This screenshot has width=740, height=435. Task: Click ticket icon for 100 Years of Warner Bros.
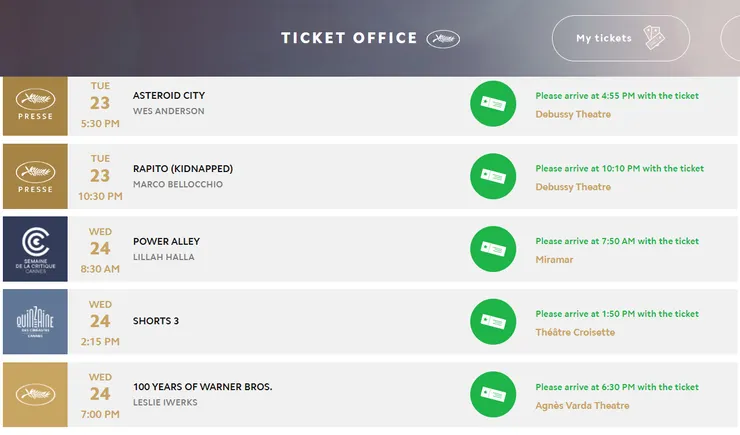tap(493, 394)
